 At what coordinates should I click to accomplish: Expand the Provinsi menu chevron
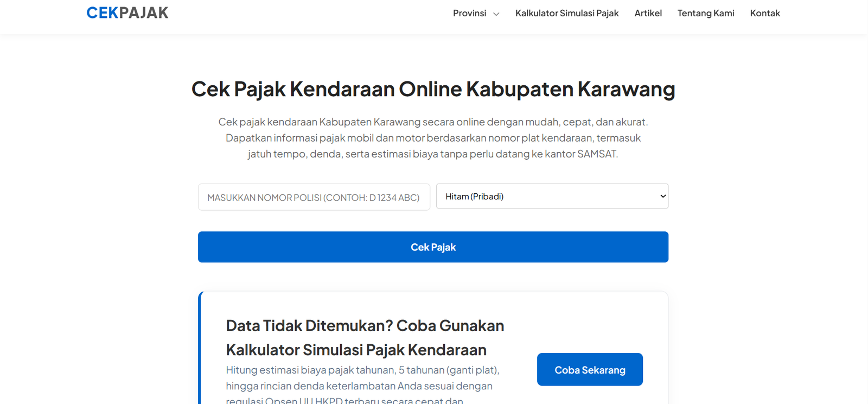click(496, 14)
